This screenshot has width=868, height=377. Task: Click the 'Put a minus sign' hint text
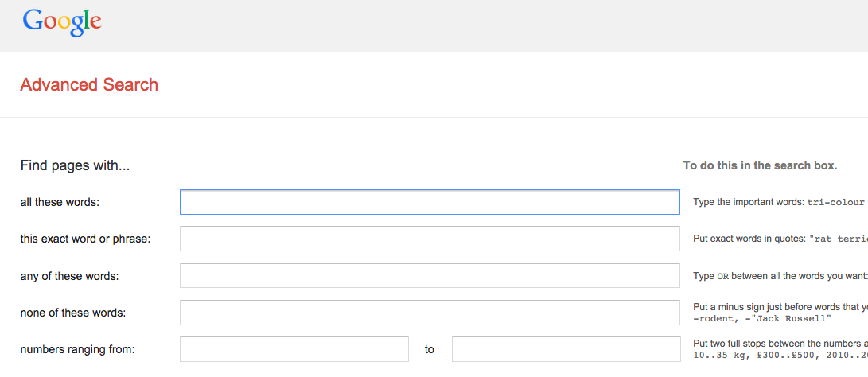(x=780, y=313)
